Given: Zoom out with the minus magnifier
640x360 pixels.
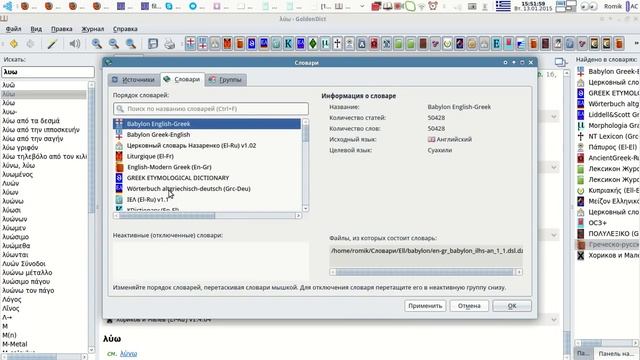Looking at the screenshot, I should coord(114,44).
